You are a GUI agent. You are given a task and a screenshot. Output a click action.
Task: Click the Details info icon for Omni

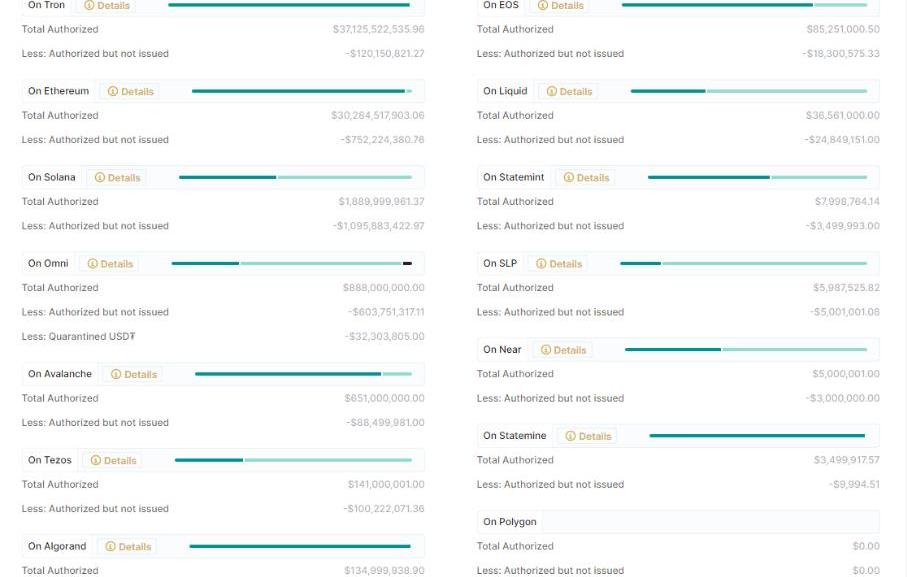pos(93,264)
